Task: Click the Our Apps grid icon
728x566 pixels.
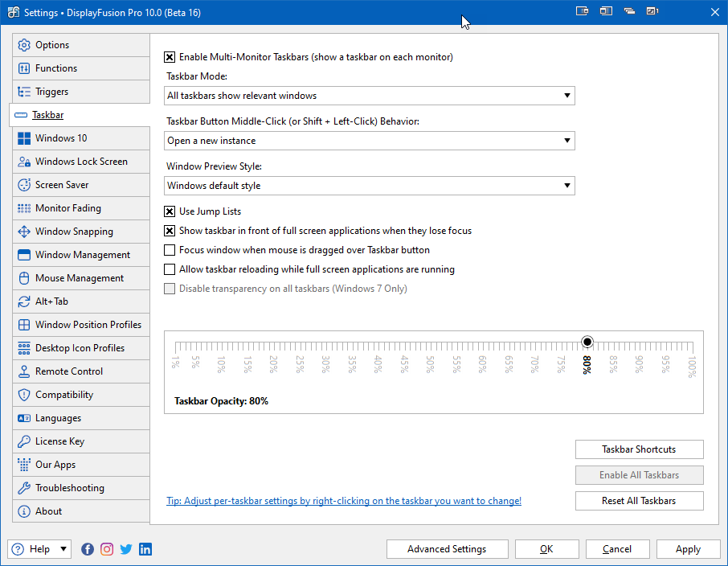Action: pyautogui.click(x=23, y=464)
